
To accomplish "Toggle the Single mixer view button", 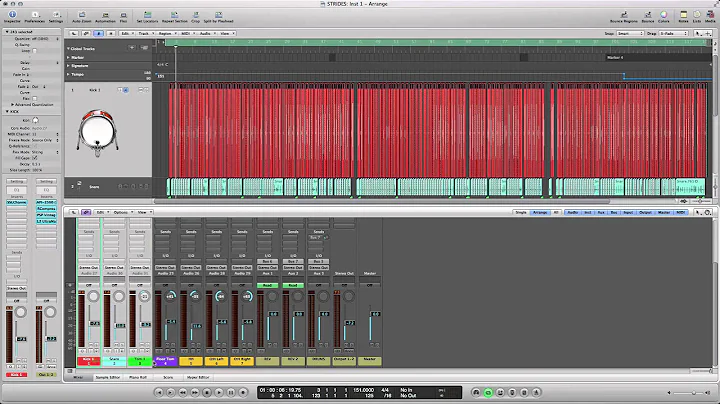I will [521, 213].
